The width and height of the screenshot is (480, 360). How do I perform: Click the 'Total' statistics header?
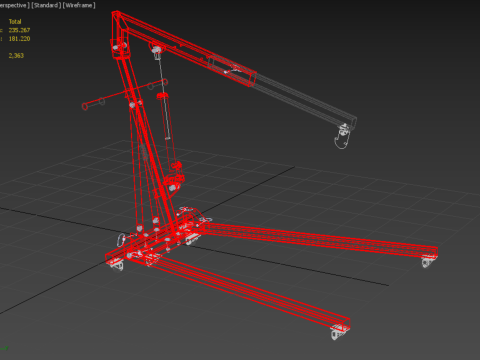point(15,22)
